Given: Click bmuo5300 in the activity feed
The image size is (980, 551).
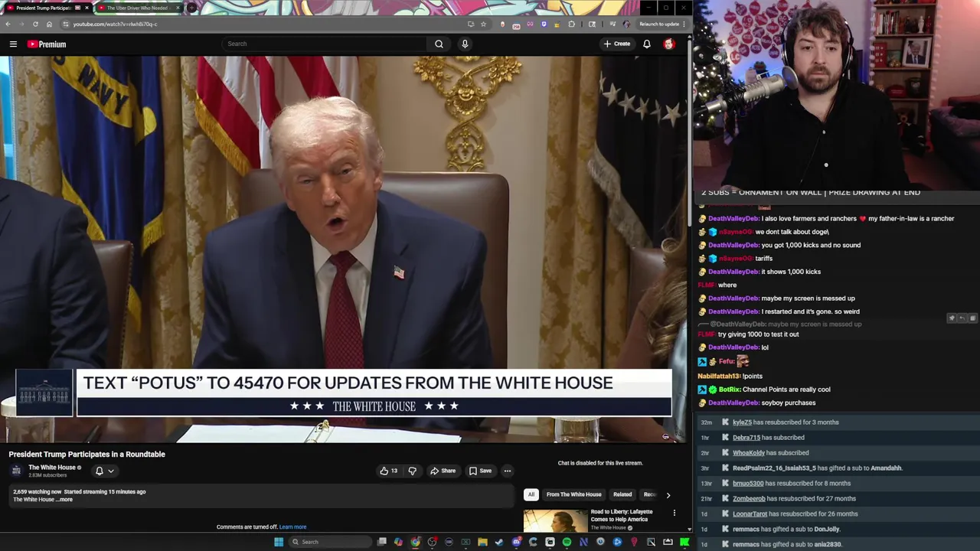Looking at the screenshot, I should (x=748, y=484).
